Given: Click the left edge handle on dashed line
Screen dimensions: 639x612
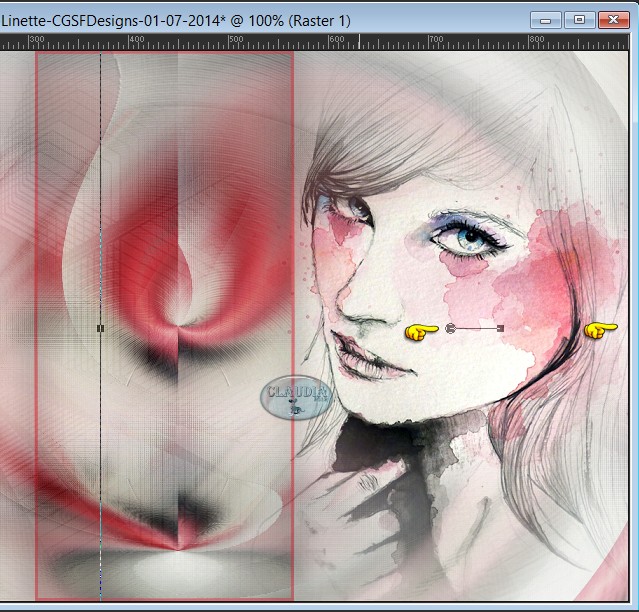Looking at the screenshot, I should click(x=101, y=328).
